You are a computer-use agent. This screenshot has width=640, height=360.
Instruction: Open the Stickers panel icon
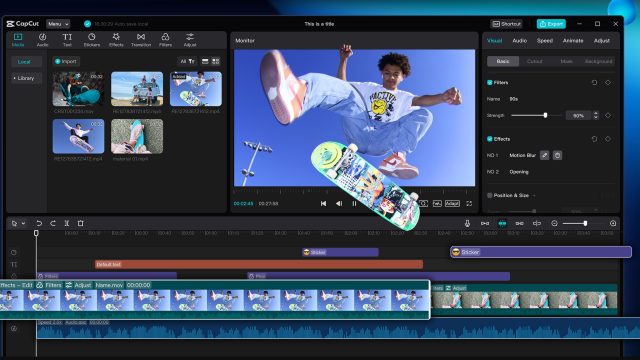91,40
